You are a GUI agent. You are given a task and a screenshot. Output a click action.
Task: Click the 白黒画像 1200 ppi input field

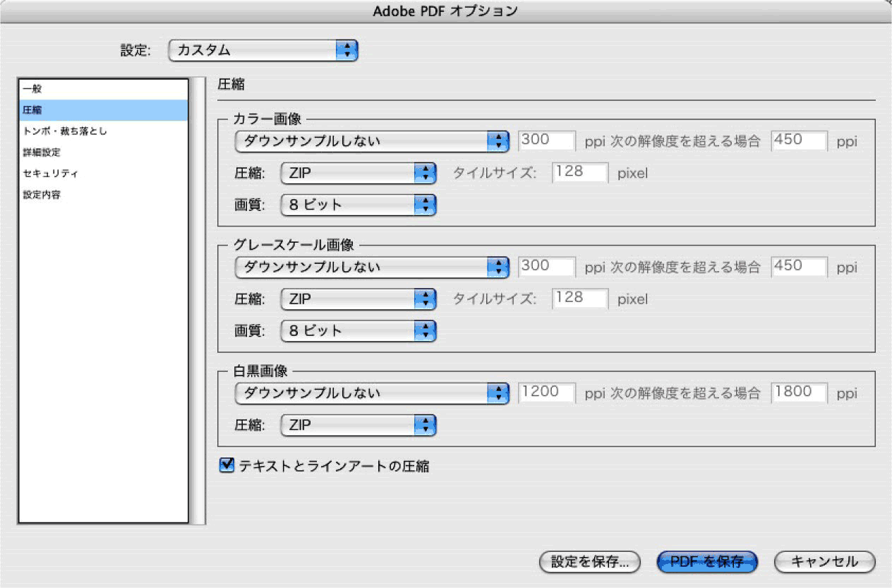tap(546, 392)
